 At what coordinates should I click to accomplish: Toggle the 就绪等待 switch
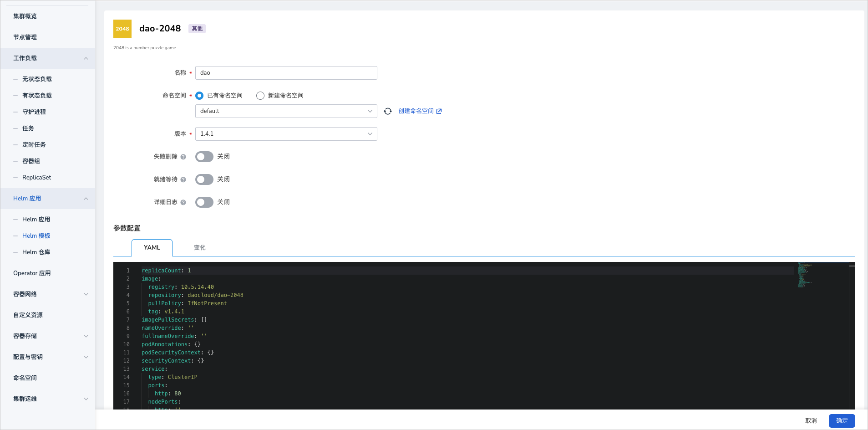click(204, 179)
